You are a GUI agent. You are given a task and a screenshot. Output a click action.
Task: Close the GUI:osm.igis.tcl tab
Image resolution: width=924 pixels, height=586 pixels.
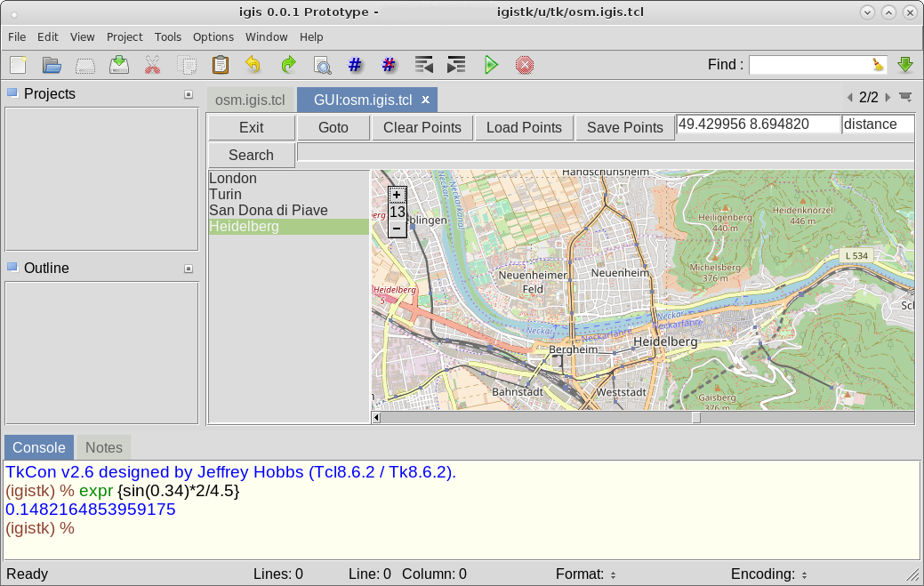(x=425, y=100)
